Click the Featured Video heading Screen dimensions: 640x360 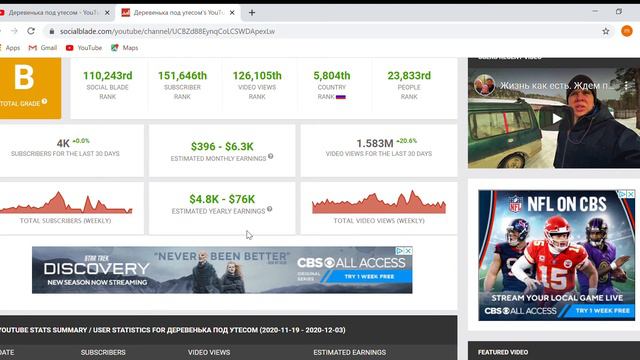pos(503,352)
